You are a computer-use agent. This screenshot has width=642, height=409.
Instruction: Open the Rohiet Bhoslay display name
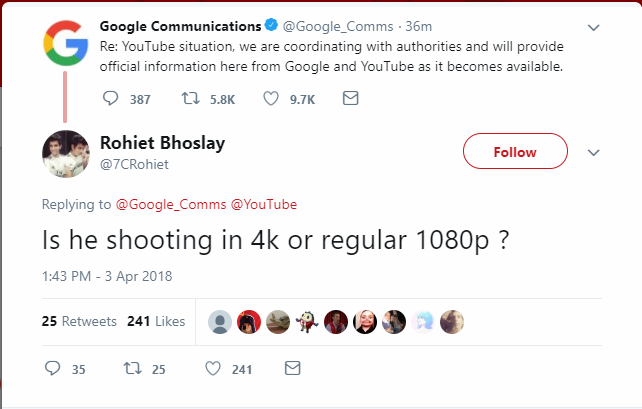pos(163,142)
